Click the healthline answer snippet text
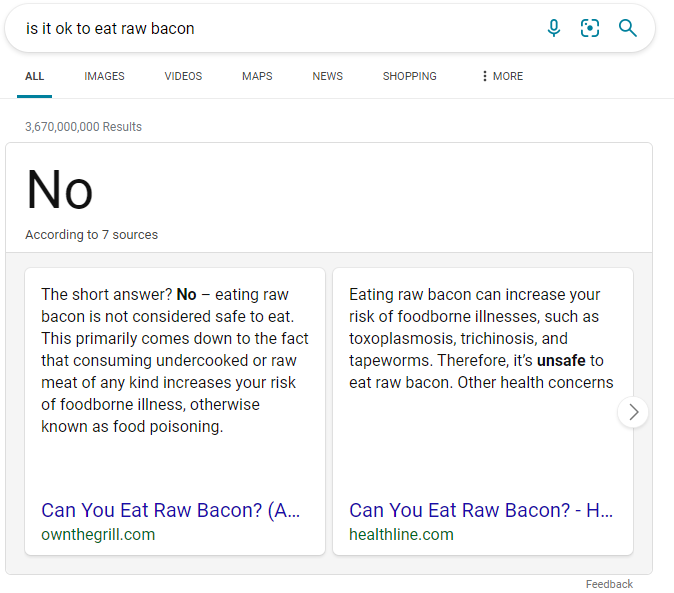Image resolution: width=674 pixels, height=593 pixels. (481, 338)
